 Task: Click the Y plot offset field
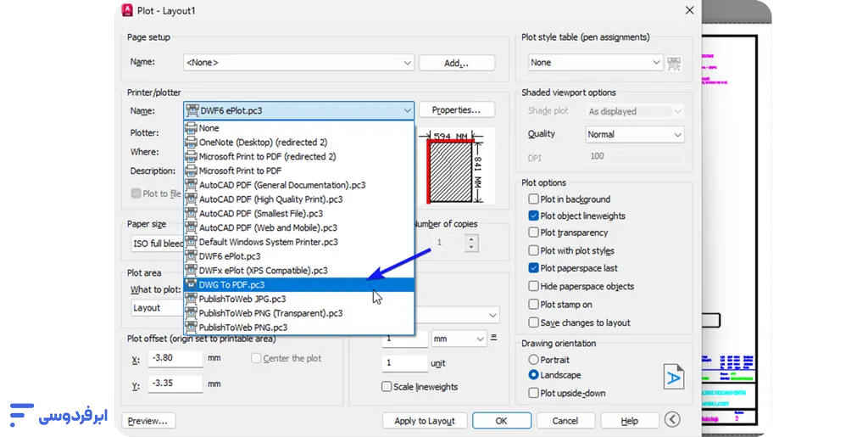175,384
